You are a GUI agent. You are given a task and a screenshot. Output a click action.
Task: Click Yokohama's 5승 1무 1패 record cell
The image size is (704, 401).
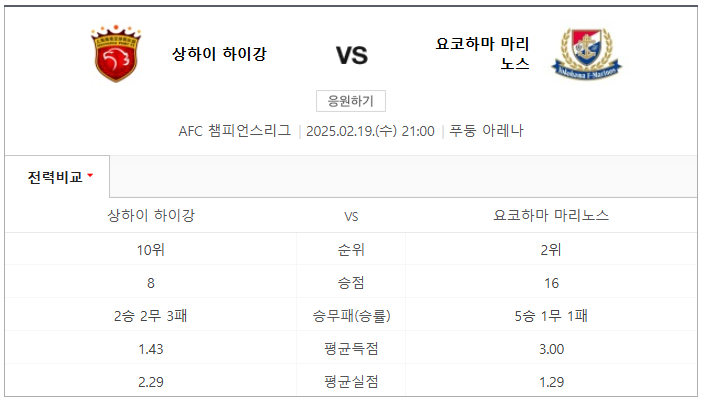[551, 316]
